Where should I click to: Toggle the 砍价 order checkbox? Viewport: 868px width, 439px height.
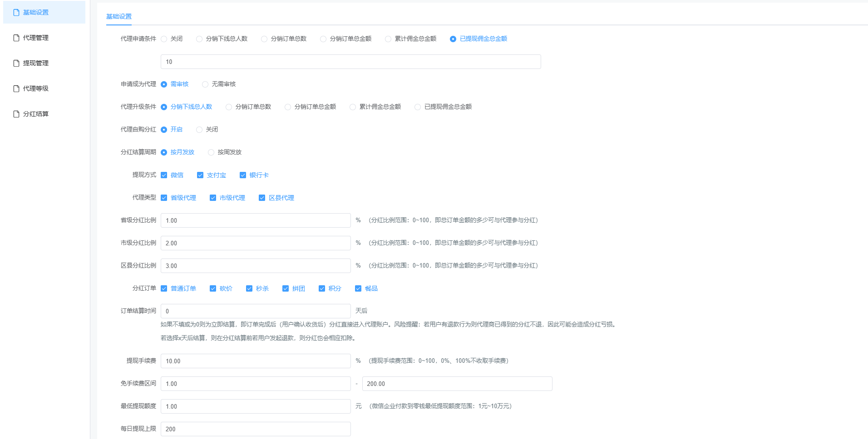(x=213, y=288)
